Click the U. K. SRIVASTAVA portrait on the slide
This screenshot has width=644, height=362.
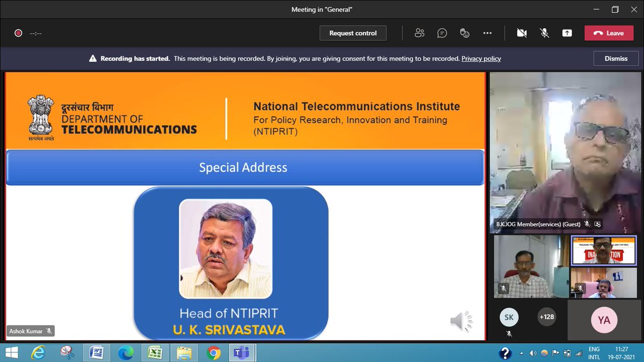click(225, 248)
